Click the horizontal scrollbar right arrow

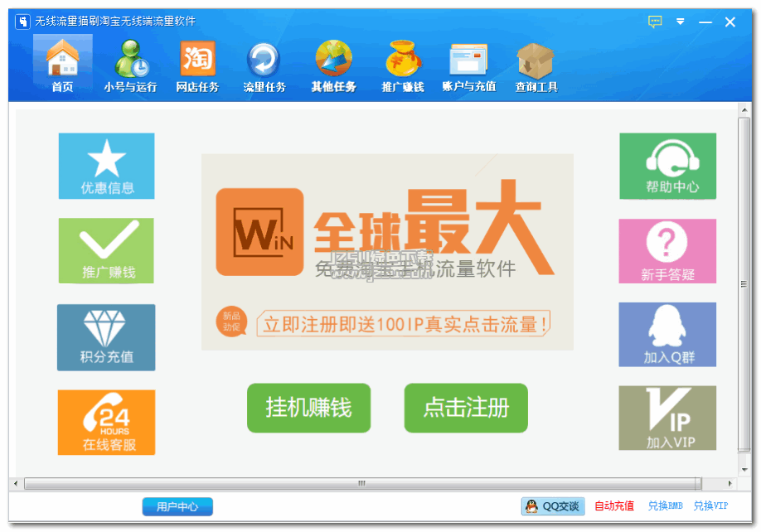coord(729,483)
